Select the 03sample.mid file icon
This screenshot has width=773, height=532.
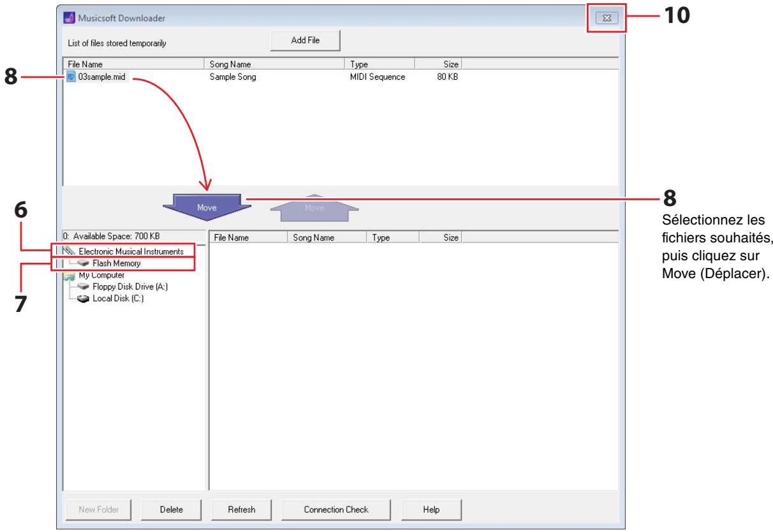click(70, 77)
